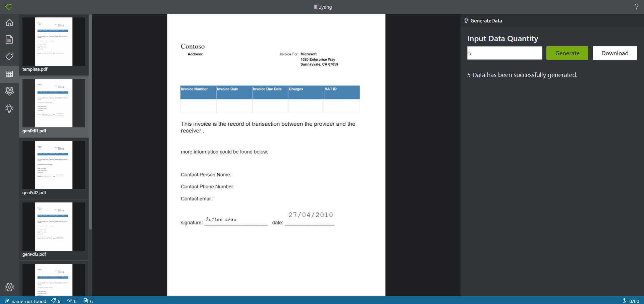Click the Contact Person Name label
Viewport: 644px width, 304px height.
click(x=206, y=175)
